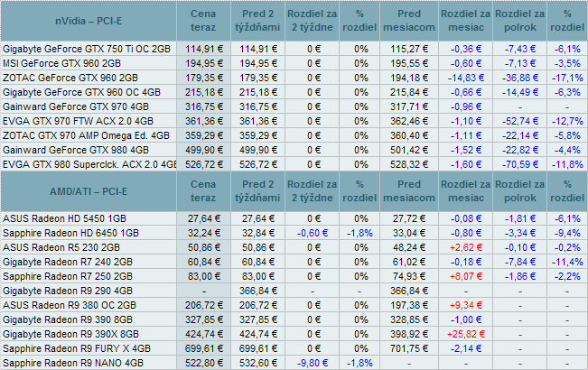Viewport: 588px width, 370px height.
Task: Click 'Rozdiel za mesiac' header in the AMD/ATI section
Action: 465,191
